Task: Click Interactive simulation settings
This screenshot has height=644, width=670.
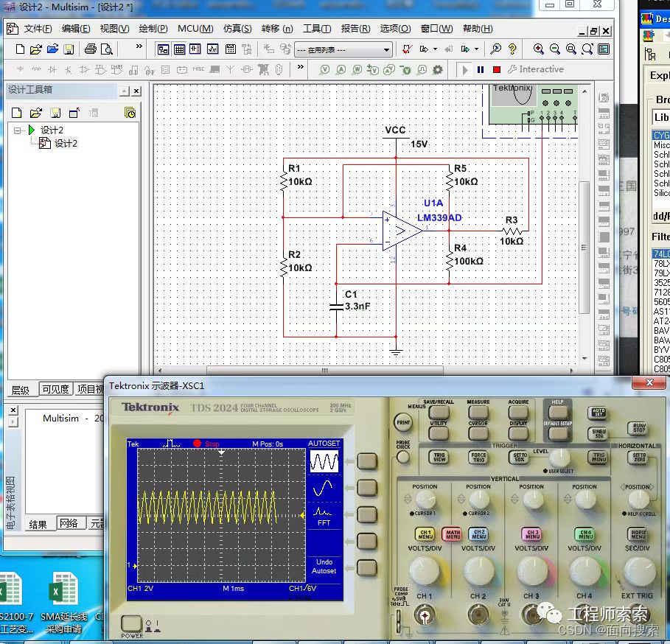Action: pyautogui.click(x=536, y=69)
